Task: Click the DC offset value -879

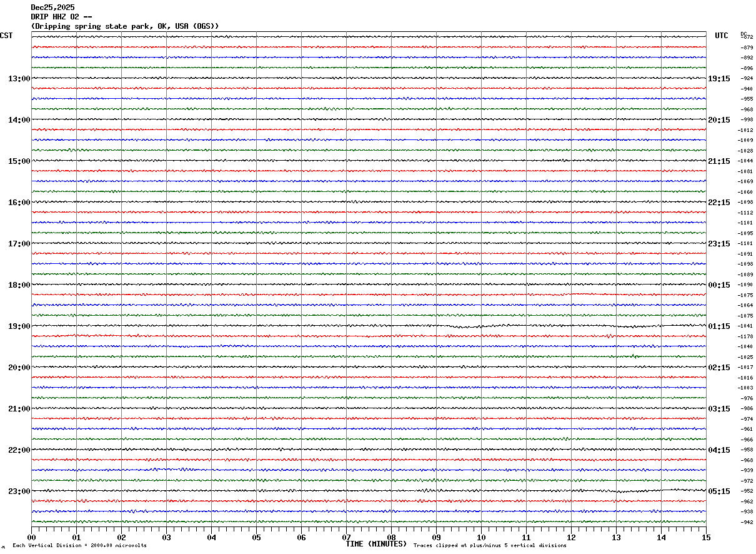Action: (x=747, y=48)
